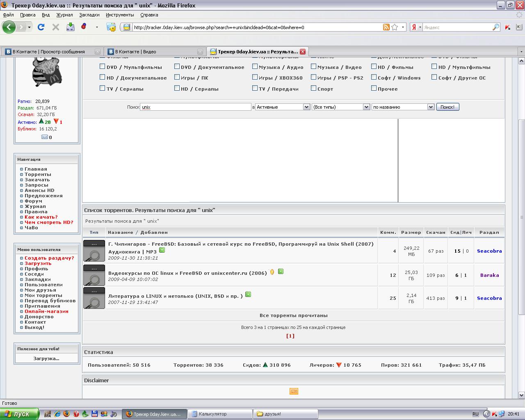The image size is (525, 420).
Task: Focus the Яндекс search box
Action: click(457, 27)
